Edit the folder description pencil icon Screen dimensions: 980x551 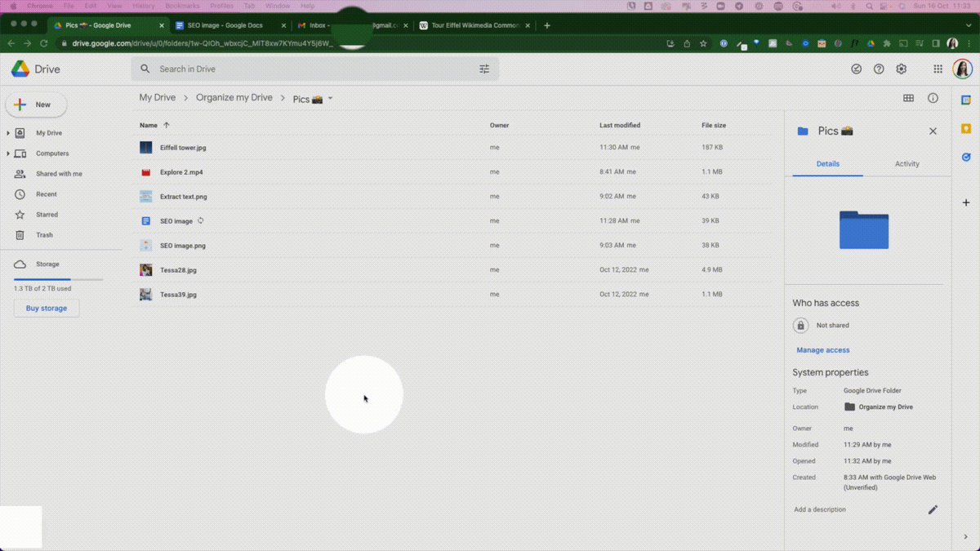933,509
